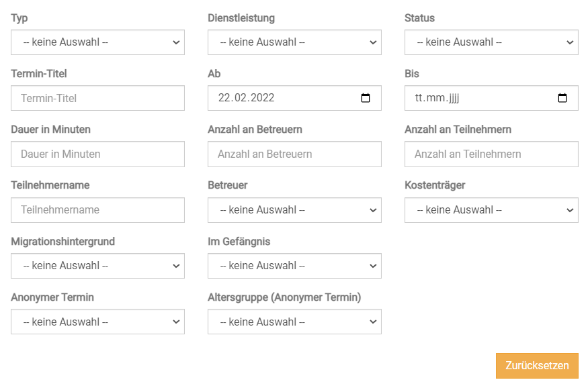Select the Anzahl an Betreuern input
The image size is (588, 384).
[294, 154]
